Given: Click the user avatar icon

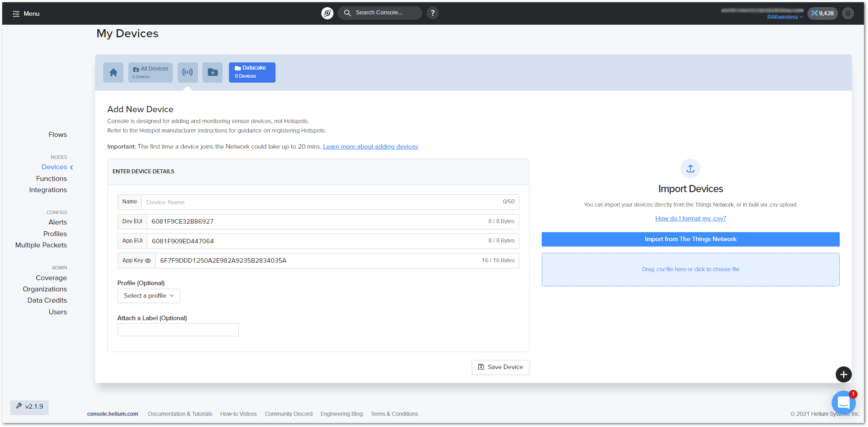Looking at the screenshot, I should (x=847, y=13).
